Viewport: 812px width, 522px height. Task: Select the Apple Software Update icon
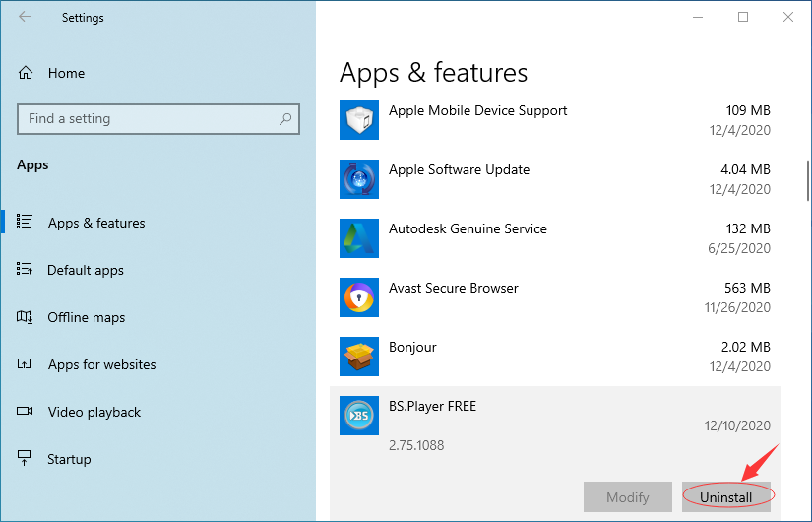(359, 179)
